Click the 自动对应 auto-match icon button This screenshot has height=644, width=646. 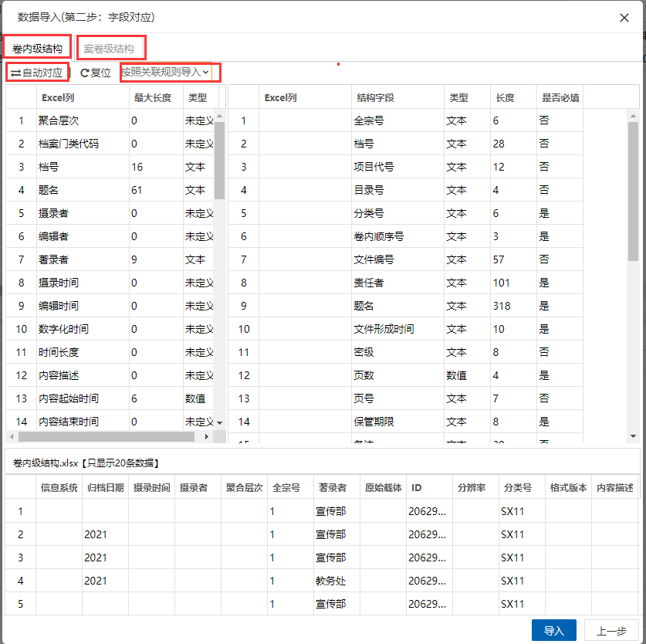pos(36,73)
